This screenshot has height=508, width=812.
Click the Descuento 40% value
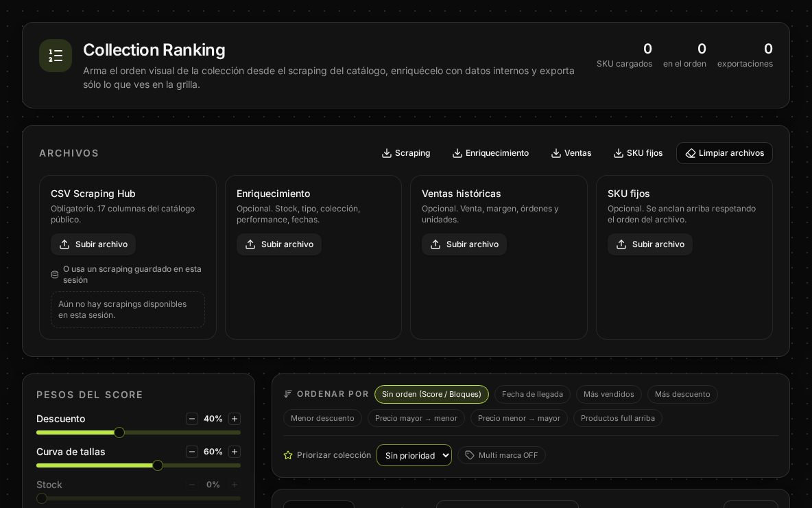(x=213, y=419)
